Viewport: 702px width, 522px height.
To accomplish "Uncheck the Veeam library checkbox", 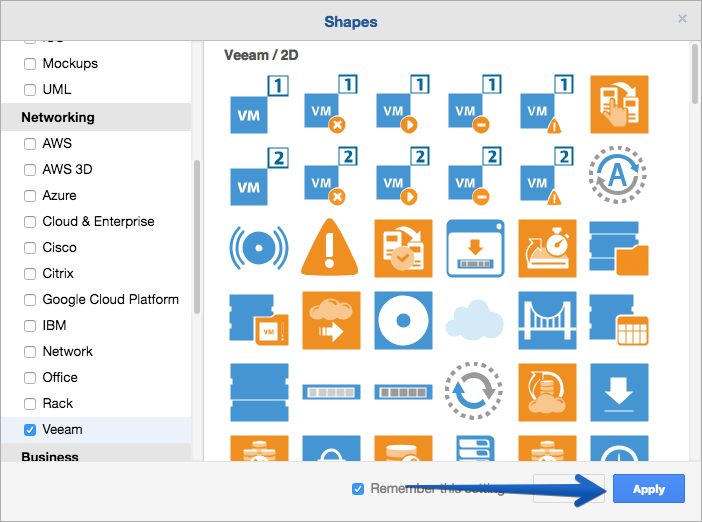I will pyautogui.click(x=30, y=430).
